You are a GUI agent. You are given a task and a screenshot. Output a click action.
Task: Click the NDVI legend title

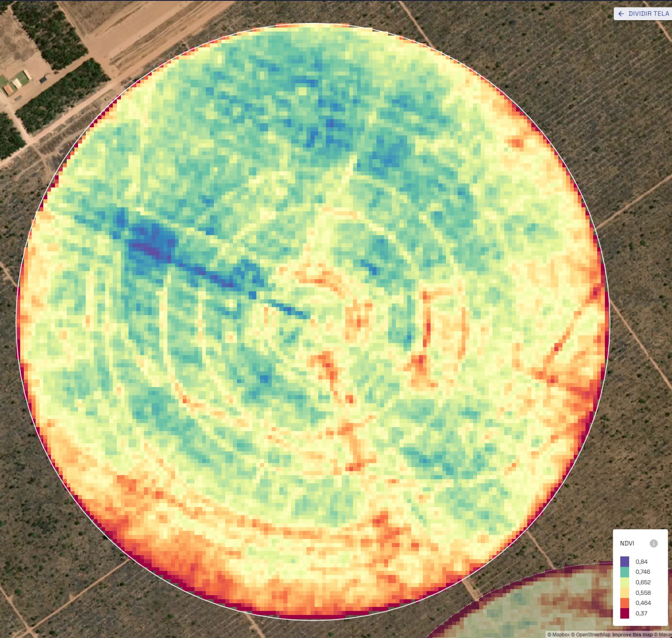pyautogui.click(x=627, y=543)
